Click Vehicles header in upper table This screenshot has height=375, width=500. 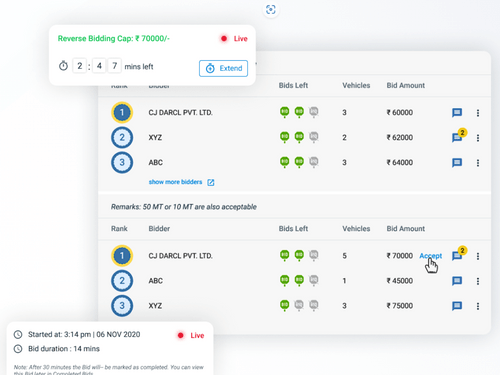356,85
